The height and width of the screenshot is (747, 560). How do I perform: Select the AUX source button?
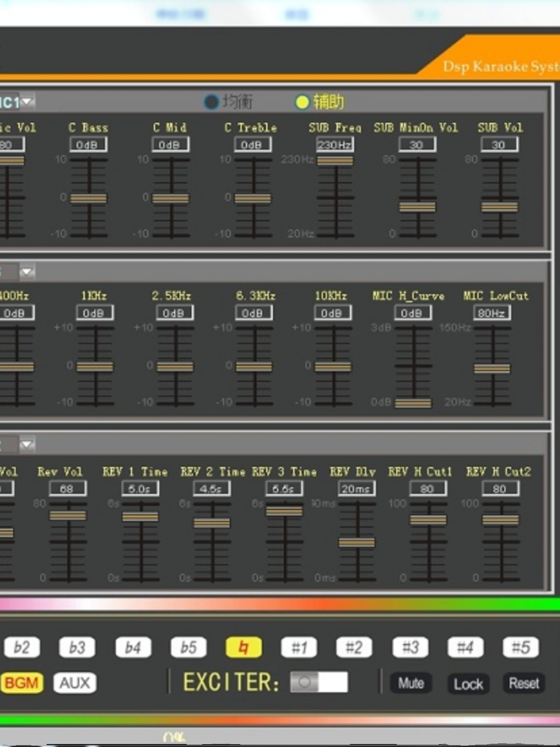[x=75, y=683]
